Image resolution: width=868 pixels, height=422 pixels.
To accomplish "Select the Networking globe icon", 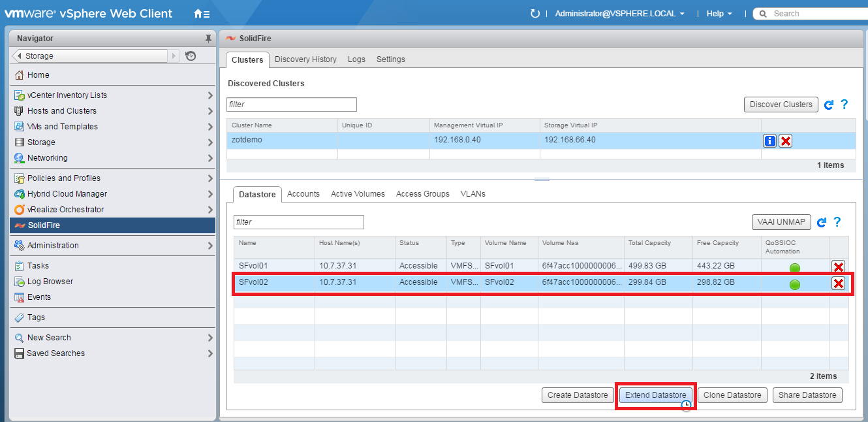I will click(x=20, y=158).
